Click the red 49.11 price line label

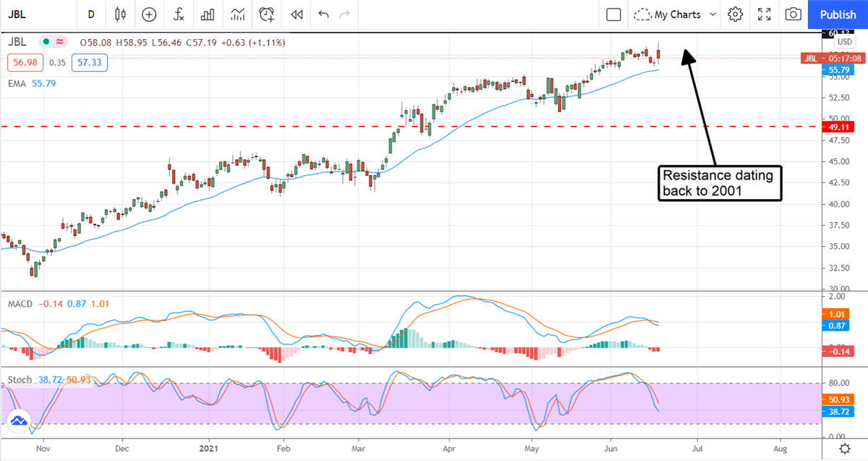(x=838, y=127)
